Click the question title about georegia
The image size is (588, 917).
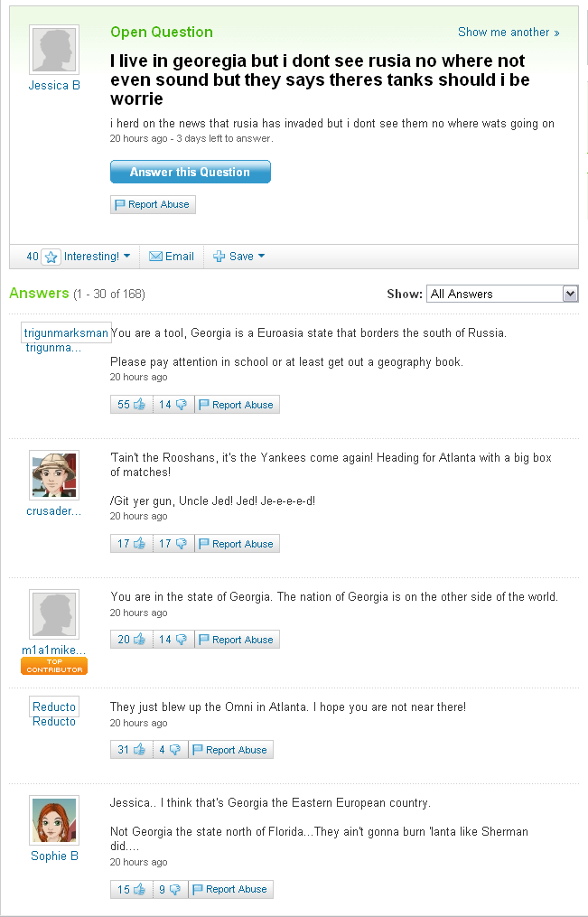pyautogui.click(x=320, y=80)
